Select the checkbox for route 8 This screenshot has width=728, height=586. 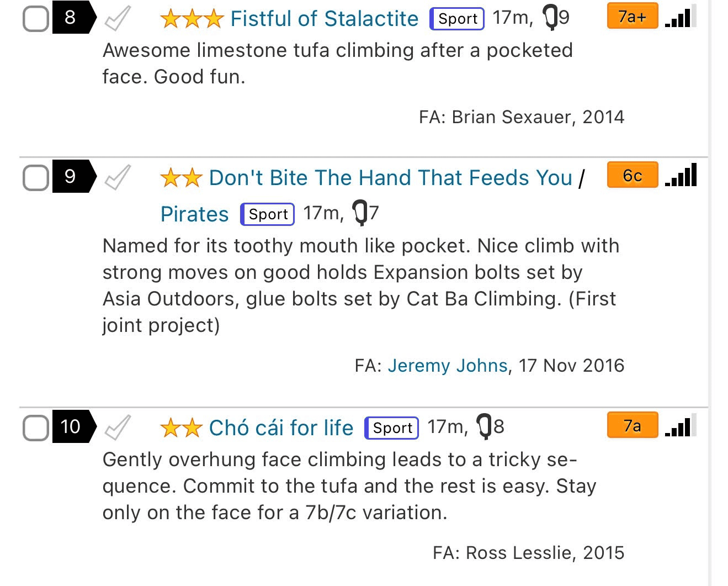[x=36, y=18]
